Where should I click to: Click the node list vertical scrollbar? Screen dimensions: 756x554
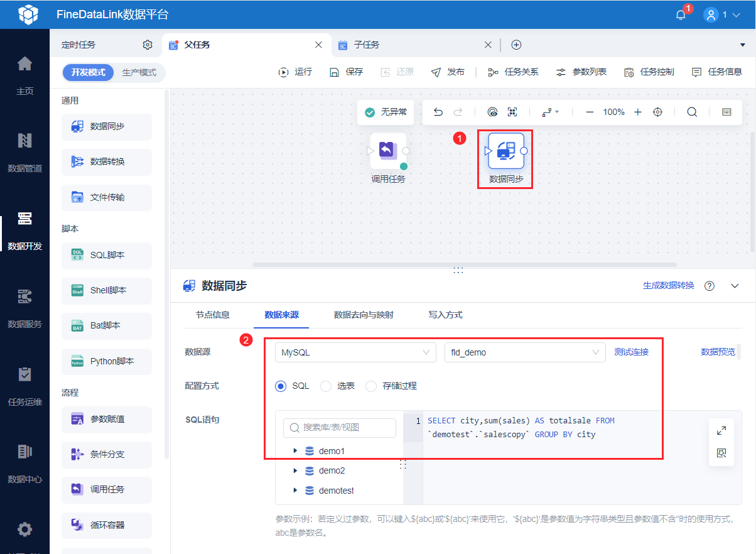tap(166, 274)
